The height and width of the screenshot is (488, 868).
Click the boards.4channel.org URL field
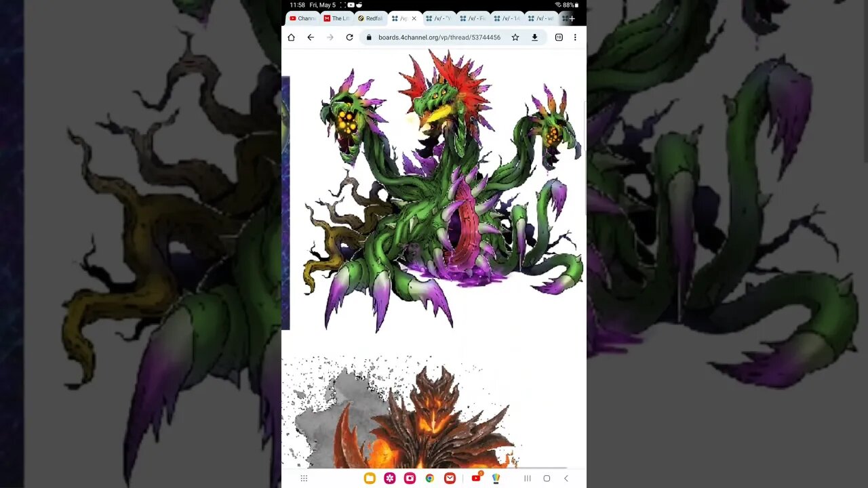[439, 37]
